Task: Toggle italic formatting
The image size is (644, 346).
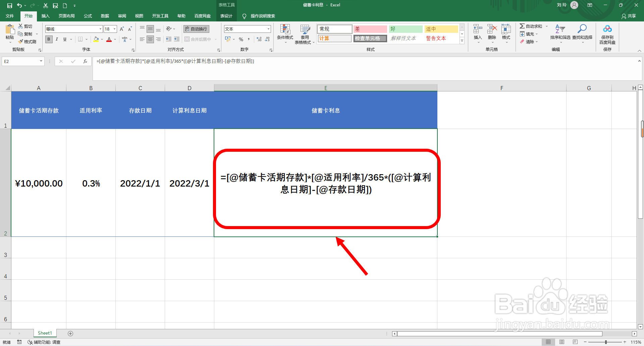Action: coord(56,39)
